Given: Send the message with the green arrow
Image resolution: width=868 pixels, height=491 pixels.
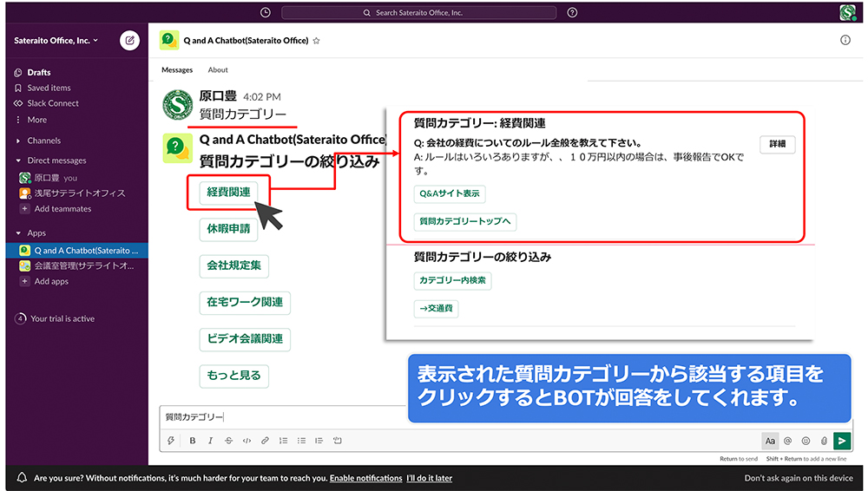Looking at the screenshot, I should tap(842, 441).
